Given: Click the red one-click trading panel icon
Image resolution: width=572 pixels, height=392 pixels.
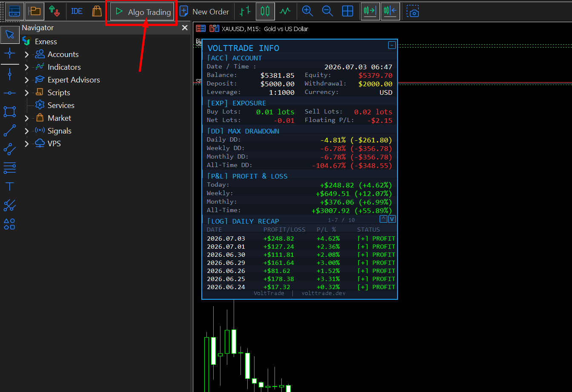Looking at the screenshot, I should pos(201,28).
